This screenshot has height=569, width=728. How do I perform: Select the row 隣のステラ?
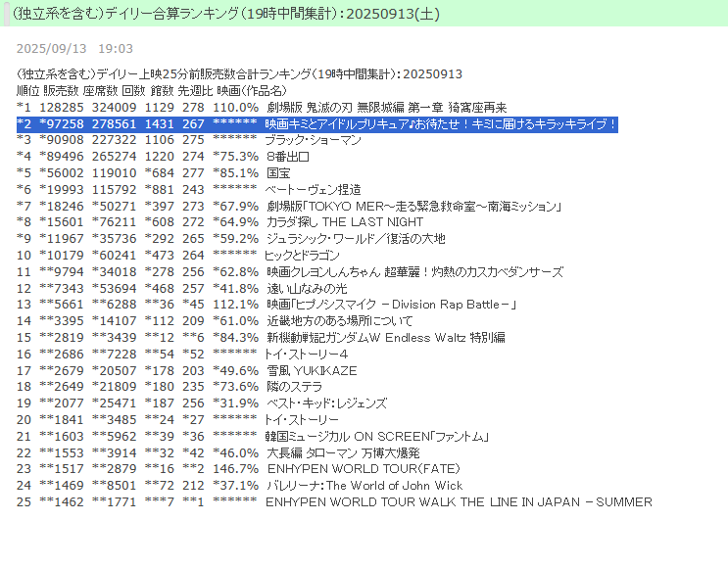point(170,387)
